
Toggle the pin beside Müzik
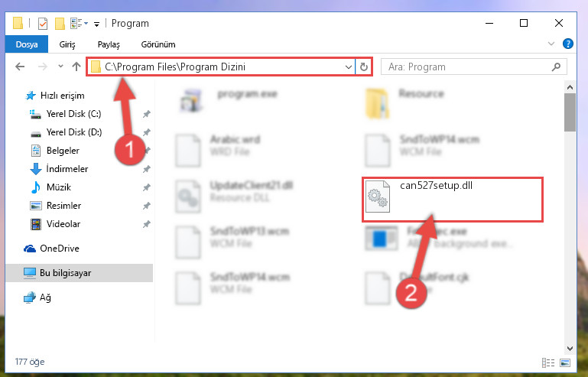pos(146,187)
